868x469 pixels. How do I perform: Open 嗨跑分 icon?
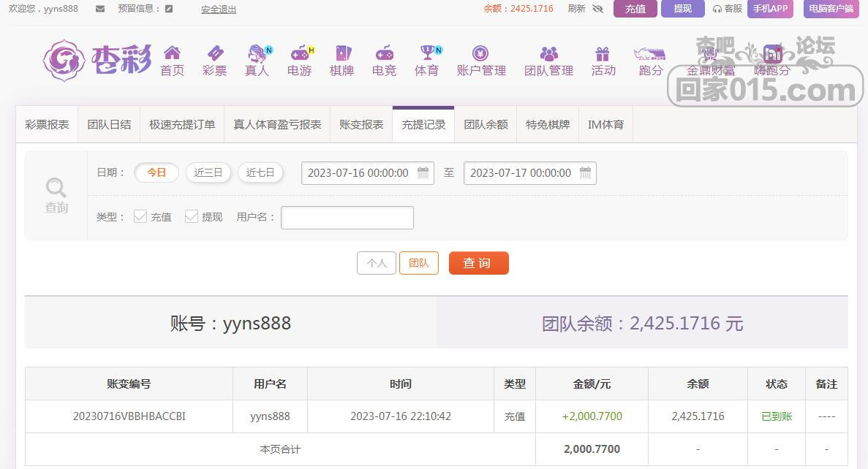click(x=772, y=53)
